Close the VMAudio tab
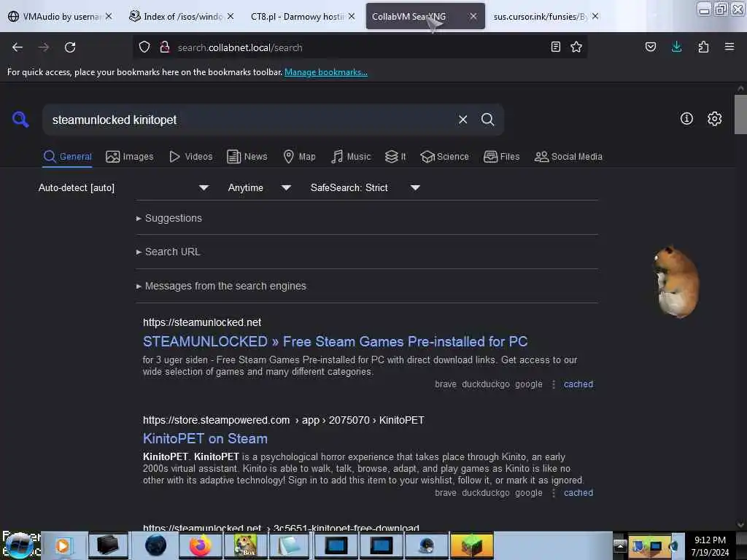 point(109,16)
